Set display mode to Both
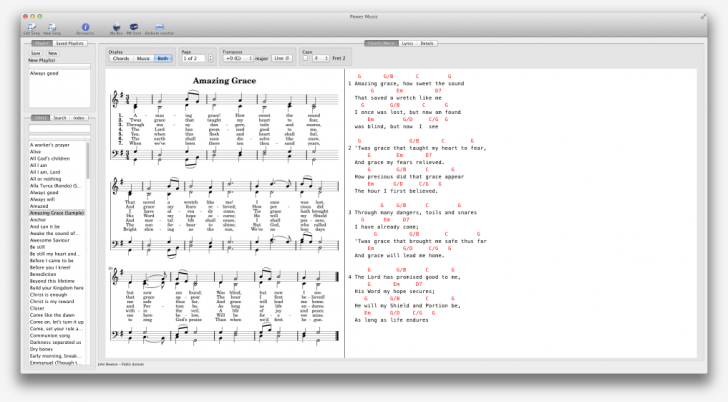Screen dimensions: 728x402 click(x=163, y=58)
